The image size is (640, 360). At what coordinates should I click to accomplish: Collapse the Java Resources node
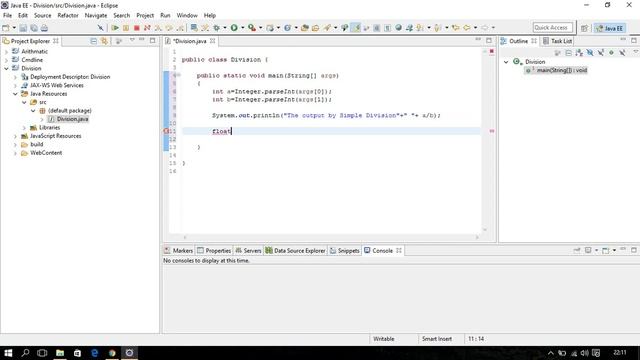[15, 94]
